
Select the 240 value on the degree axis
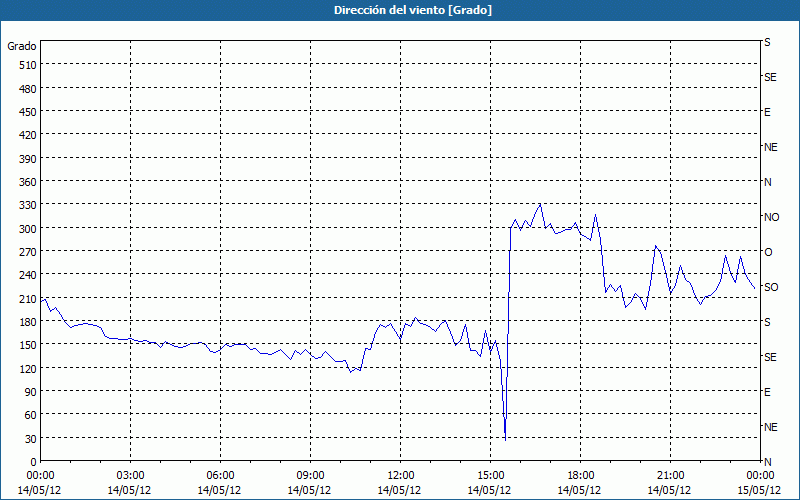tap(28, 276)
